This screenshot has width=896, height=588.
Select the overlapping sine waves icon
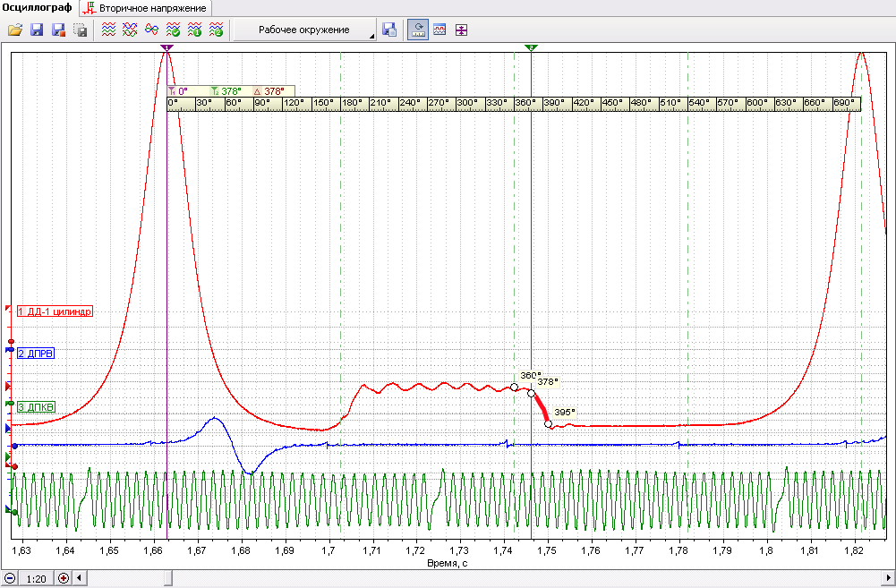151,30
